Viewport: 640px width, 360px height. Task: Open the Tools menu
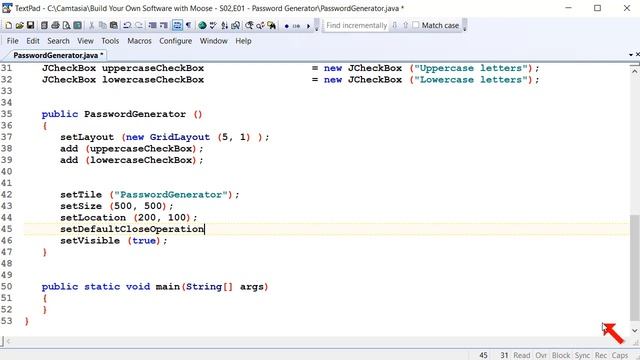pos(110,41)
